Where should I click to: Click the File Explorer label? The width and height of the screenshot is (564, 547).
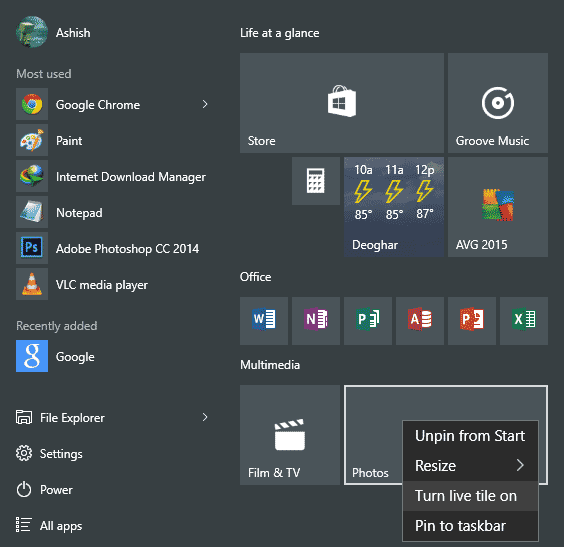coord(72,418)
